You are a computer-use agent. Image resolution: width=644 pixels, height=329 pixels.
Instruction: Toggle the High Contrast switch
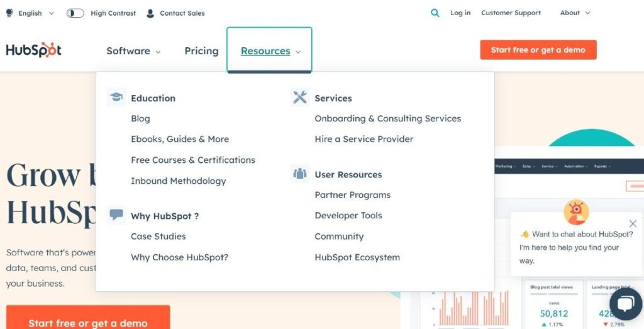[75, 13]
